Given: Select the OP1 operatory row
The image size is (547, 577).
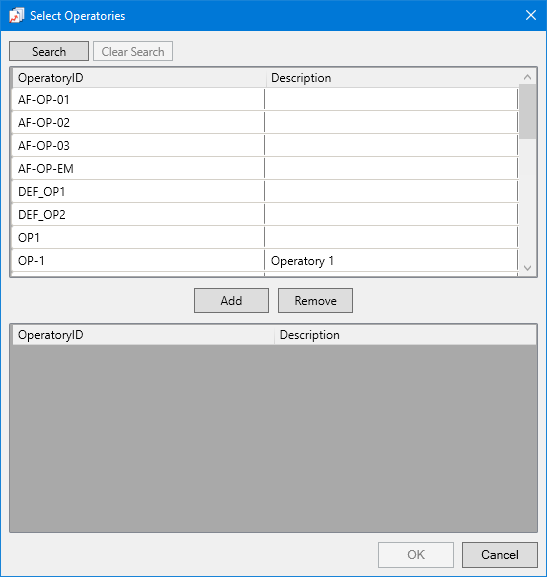Looking at the screenshot, I should pos(265,238).
